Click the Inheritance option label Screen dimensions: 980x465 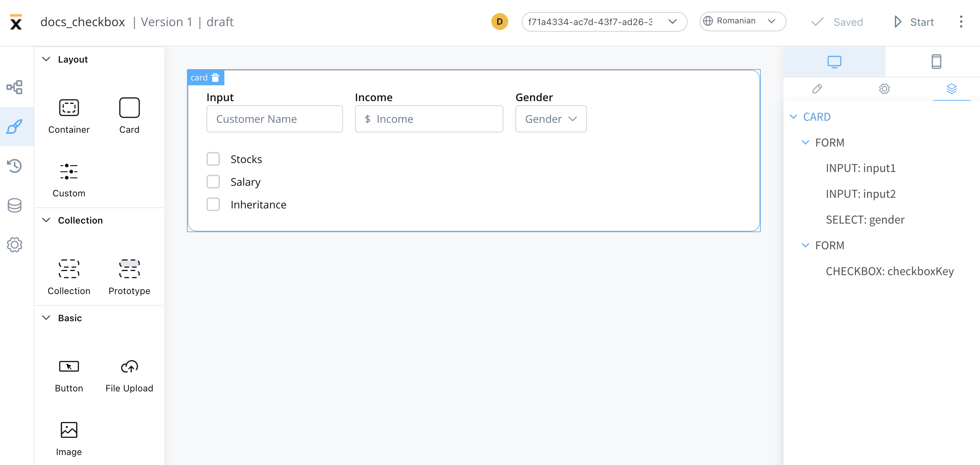point(258,205)
